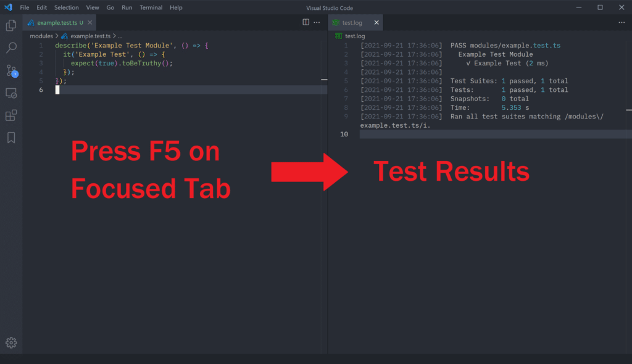Click line 6 in example.test.ts at the cursor
The width and height of the screenshot is (632, 364).
coord(57,89)
